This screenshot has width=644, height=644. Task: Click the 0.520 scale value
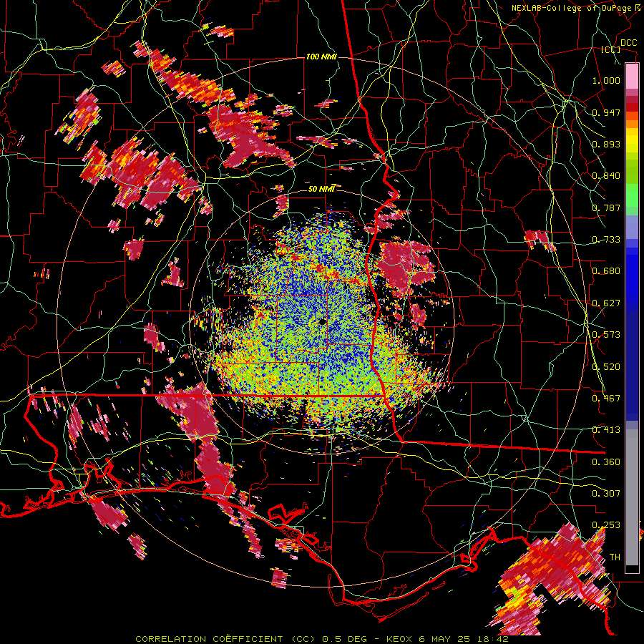606,367
